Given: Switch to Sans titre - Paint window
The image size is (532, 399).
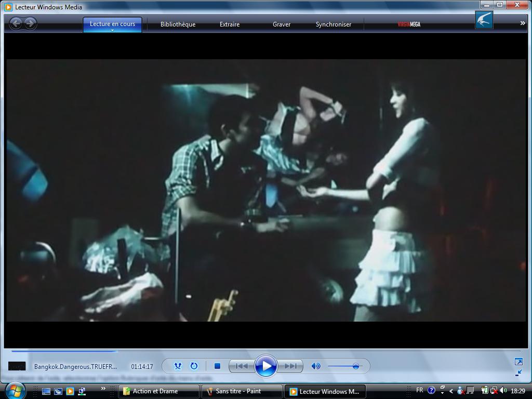Looking at the screenshot, I should click(x=242, y=392).
